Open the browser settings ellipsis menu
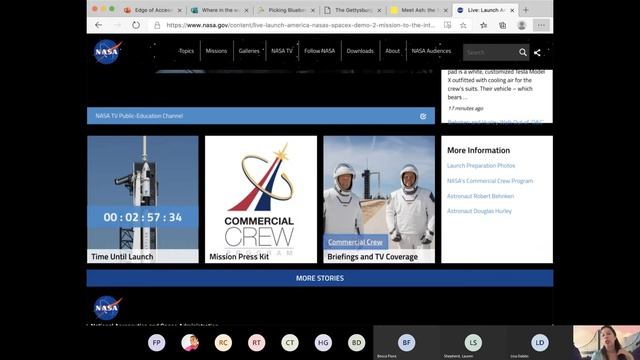640x360 pixels. 541,25
